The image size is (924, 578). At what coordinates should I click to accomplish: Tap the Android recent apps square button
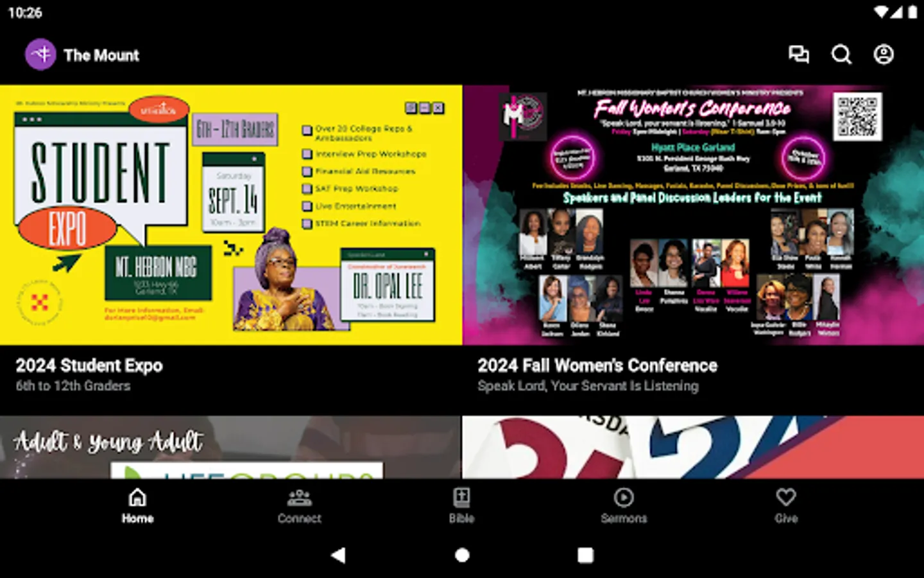pyautogui.click(x=585, y=555)
